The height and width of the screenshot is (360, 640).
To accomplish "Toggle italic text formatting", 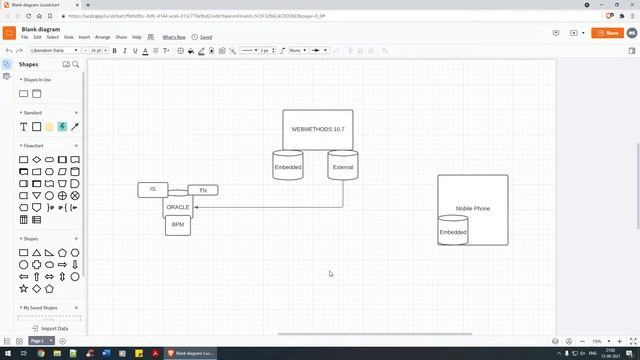I will [124, 51].
